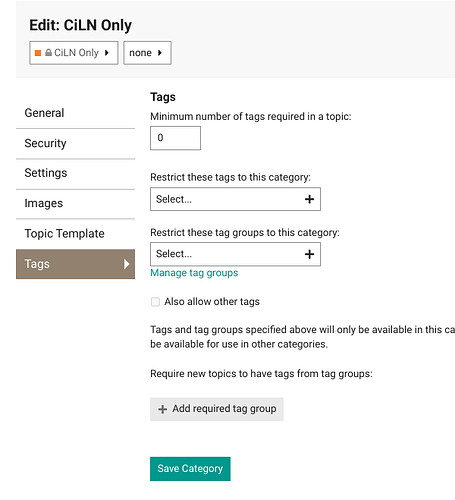The width and height of the screenshot is (455, 500).
Task: Open the Settings tab
Action: pos(75,173)
